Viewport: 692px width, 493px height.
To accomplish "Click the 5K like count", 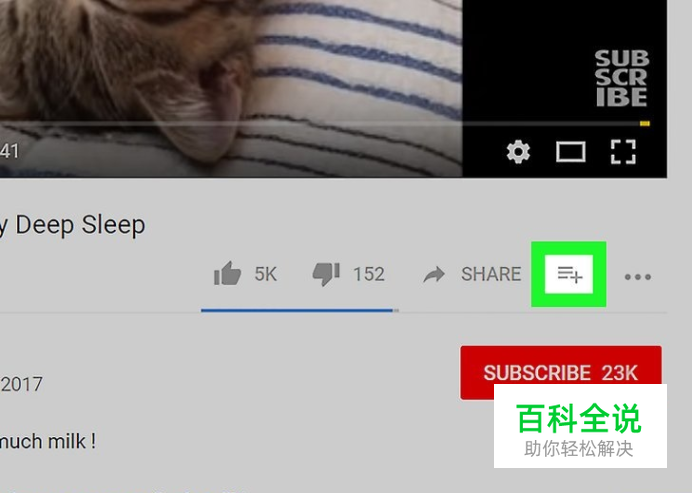I will point(266,274).
